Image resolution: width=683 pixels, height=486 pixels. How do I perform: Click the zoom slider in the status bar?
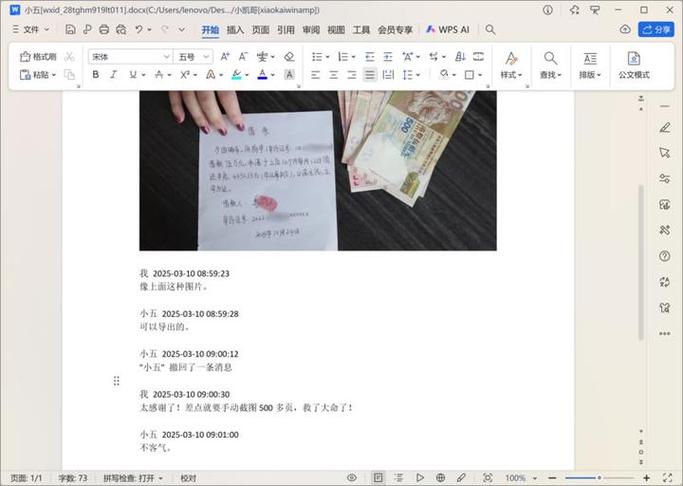[599, 478]
